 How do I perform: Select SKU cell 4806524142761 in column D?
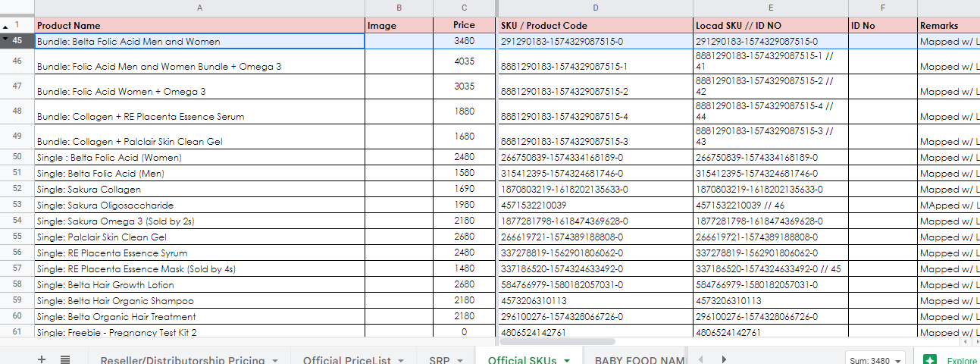click(x=596, y=331)
